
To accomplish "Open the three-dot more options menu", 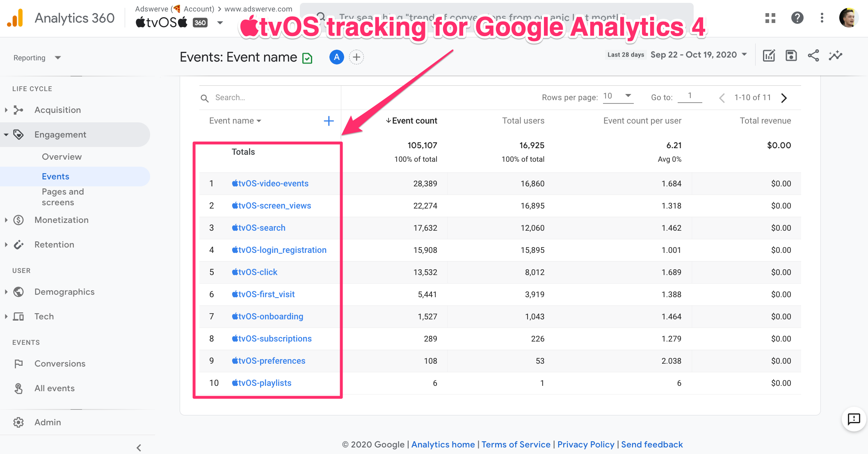I will coord(822,18).
